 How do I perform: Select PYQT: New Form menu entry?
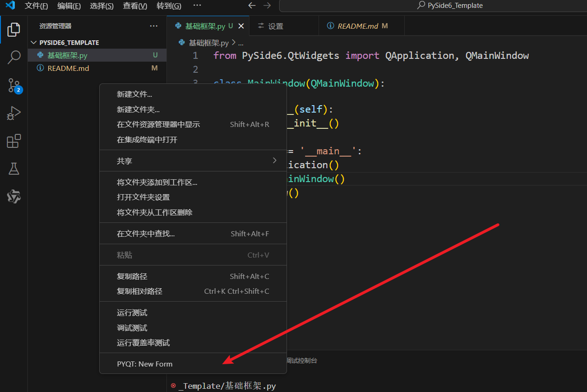pyautogui.click(x=145, y=364)
